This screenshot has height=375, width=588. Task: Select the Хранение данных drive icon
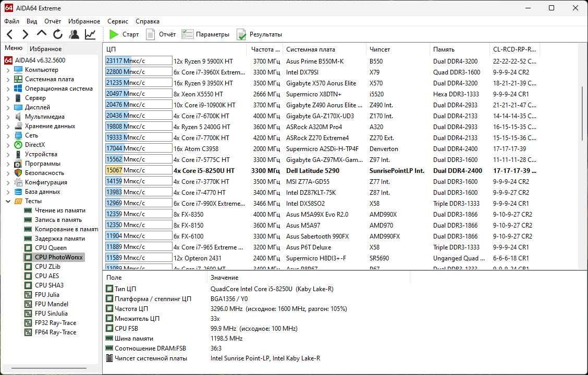pyautogui.click(x=18, y=126)
